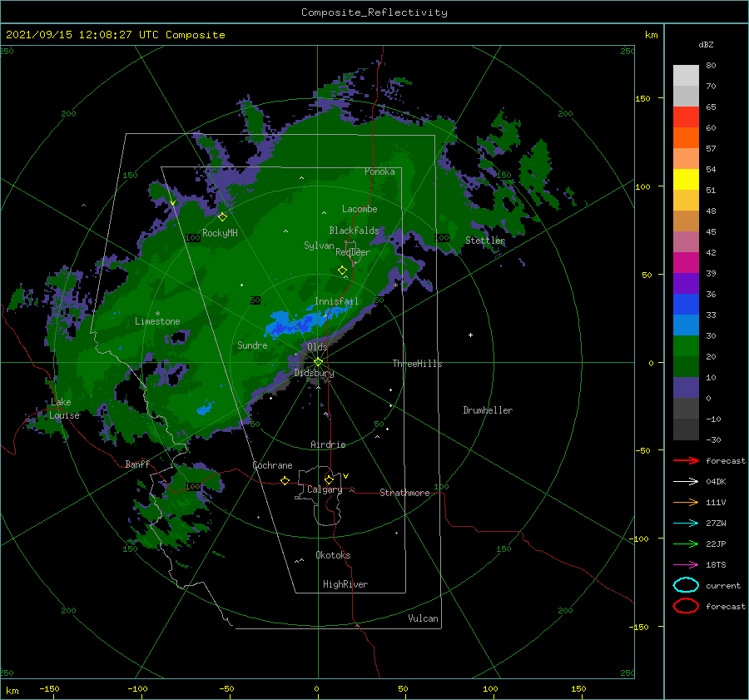Click the yellow diamond marker near RockyMH

click(x=222, y=217)
